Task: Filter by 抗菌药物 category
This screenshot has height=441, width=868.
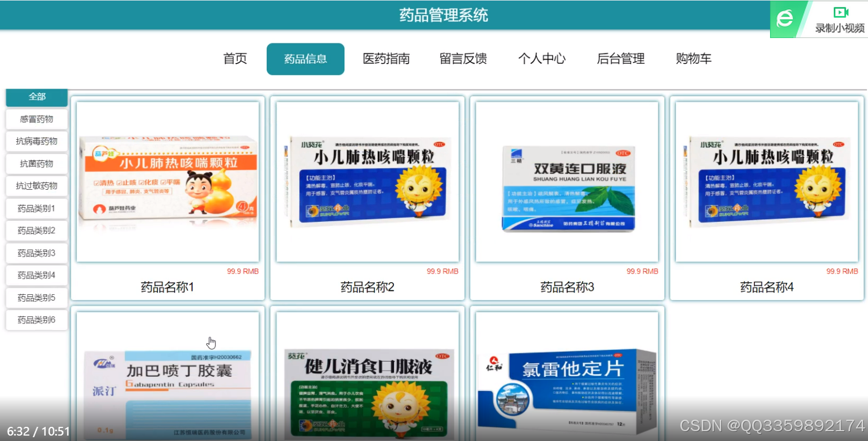Action: coord(37,164)
